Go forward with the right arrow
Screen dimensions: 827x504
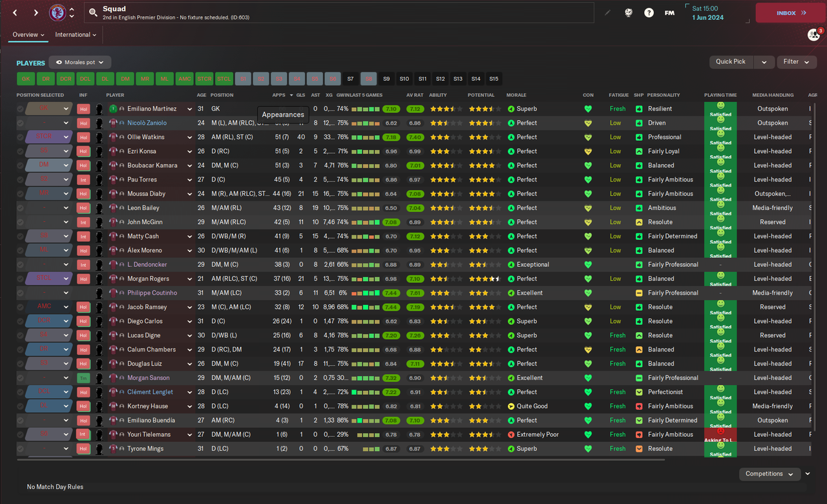tap(36, 13)
